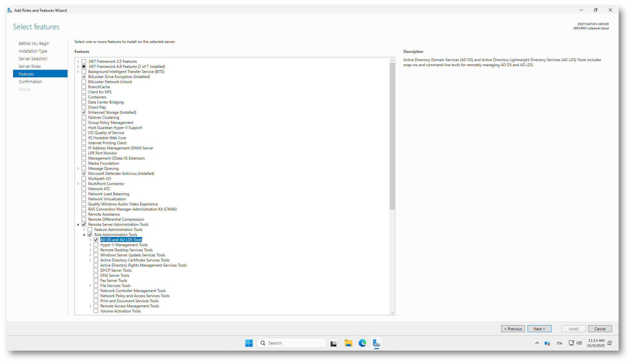Collapse the Remote Server Administration Tools node

coord(78,225)
